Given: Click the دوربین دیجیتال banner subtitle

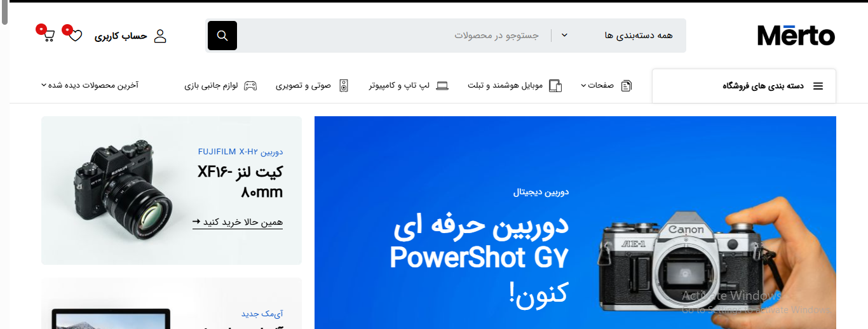Looking at the screenshot, I should pos(541,192).
